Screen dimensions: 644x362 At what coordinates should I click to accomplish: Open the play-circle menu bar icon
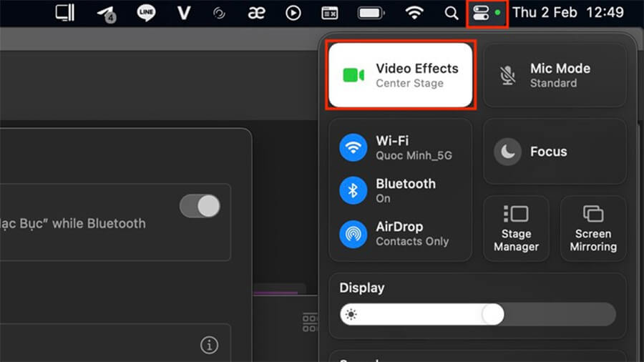pyautogui.click(x=293, y=13)
